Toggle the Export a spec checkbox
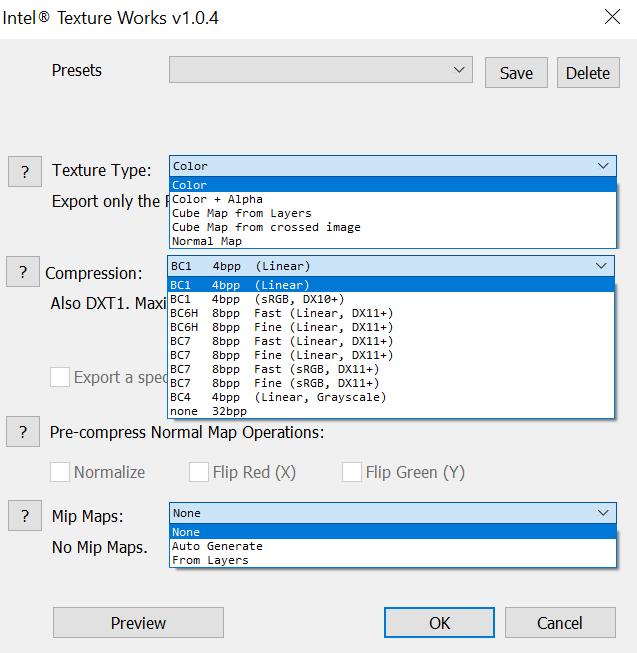Viewport: 637px width, 653px height. 60,377
